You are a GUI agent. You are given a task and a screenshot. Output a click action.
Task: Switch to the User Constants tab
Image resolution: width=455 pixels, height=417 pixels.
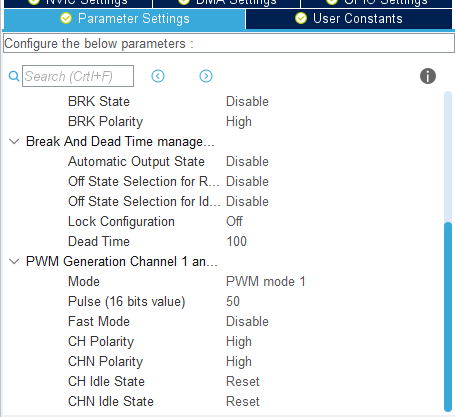click(x=349, y=19)
